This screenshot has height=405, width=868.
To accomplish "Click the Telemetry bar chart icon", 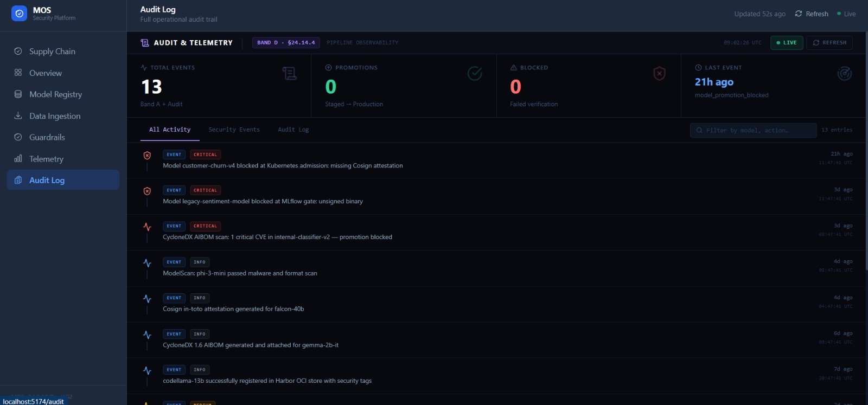I will (x=18, y=159).
